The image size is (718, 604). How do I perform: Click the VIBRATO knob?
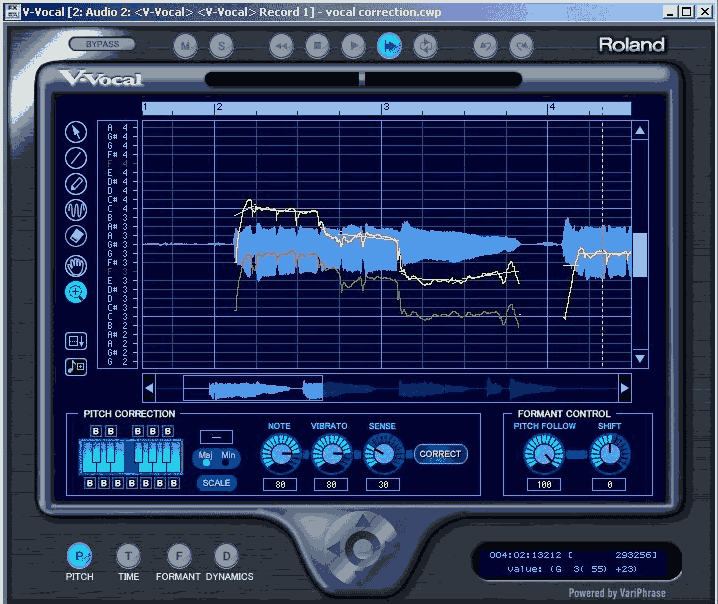tap(332, 454)
